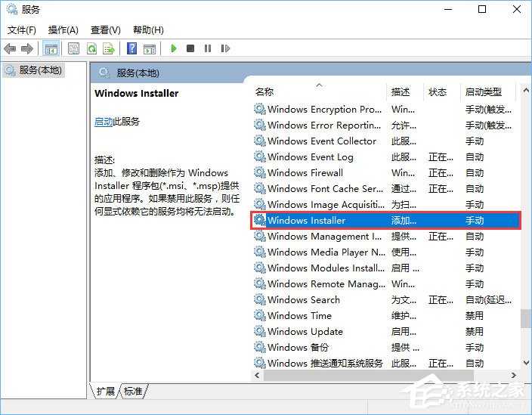The image size is (532, 415).
Task: Pause service with pause button
Action: tap(208, 48)
